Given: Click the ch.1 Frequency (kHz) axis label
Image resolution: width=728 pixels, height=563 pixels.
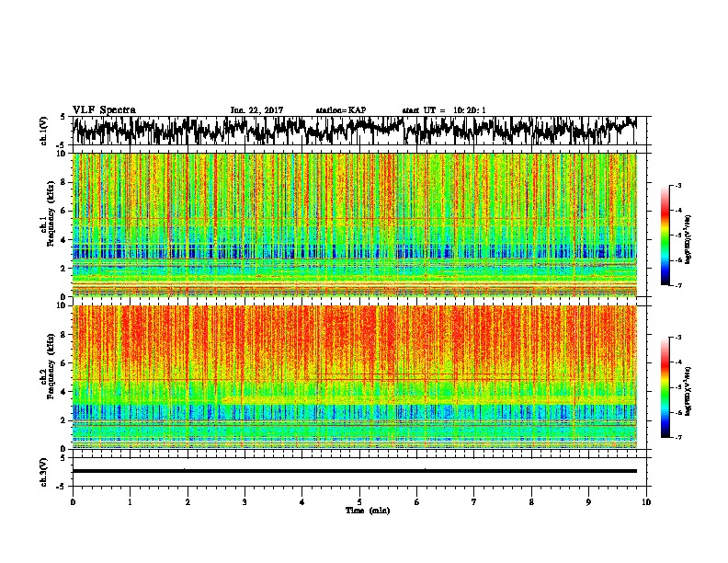Looking at the screenshot, I should 47,215.
